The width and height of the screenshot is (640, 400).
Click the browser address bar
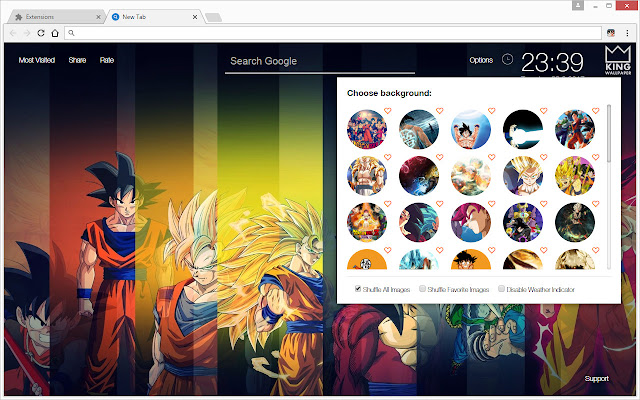pos(333,33)
